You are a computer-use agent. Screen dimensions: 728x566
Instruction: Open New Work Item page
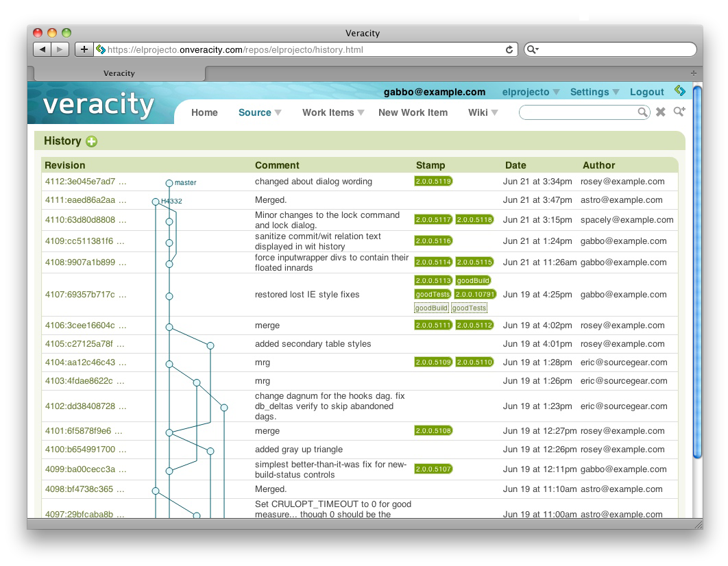coord(413,112)
